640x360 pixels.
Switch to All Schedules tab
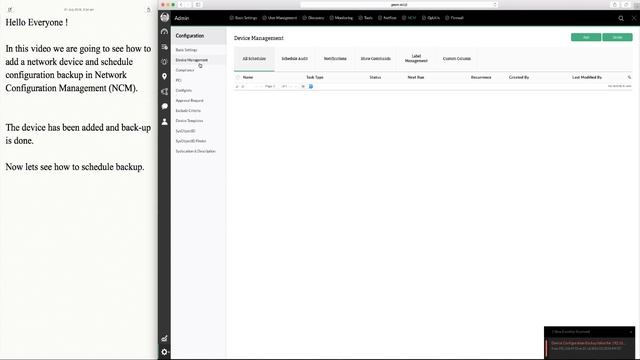254,59
